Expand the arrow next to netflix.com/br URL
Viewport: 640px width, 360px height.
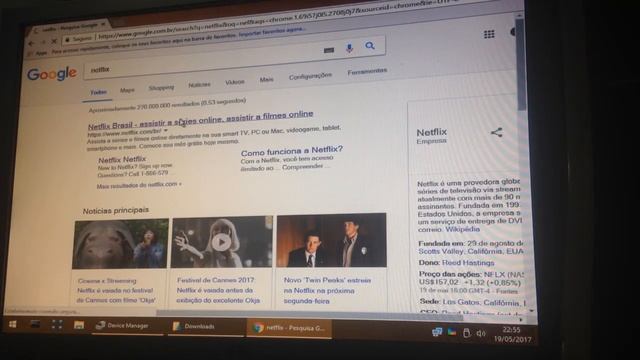[166, 131]
